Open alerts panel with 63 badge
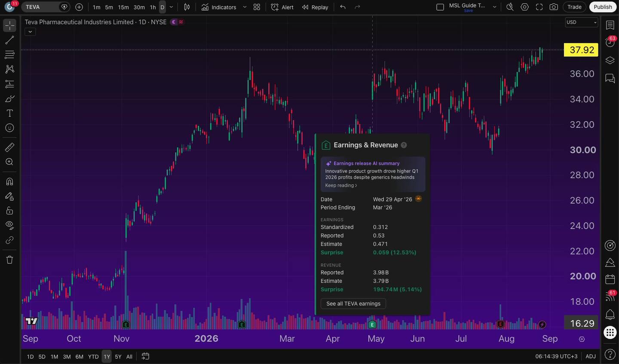Image resolution: width=619 pixels, height=364 pixels. coord(610,42)
